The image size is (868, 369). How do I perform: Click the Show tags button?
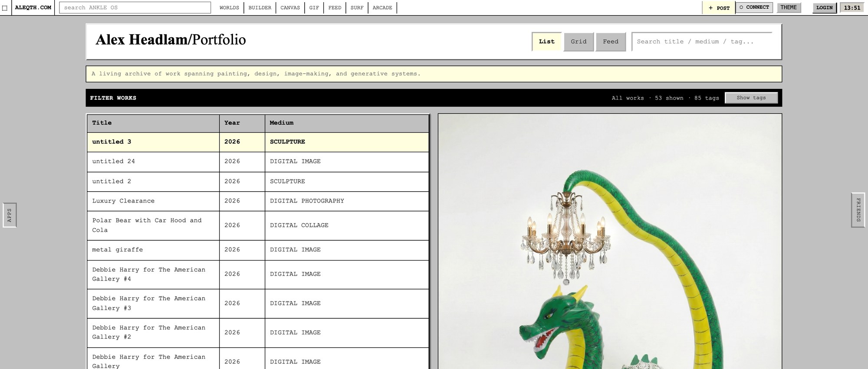pos(751,98)
